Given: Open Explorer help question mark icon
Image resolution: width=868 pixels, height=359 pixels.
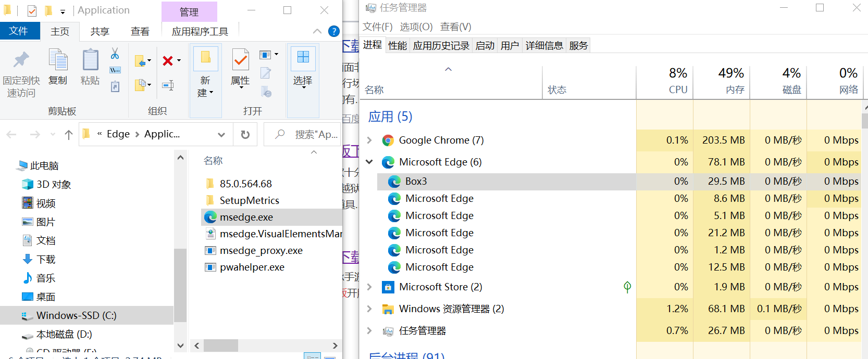Looking at the screenshot, I should 334,31.
